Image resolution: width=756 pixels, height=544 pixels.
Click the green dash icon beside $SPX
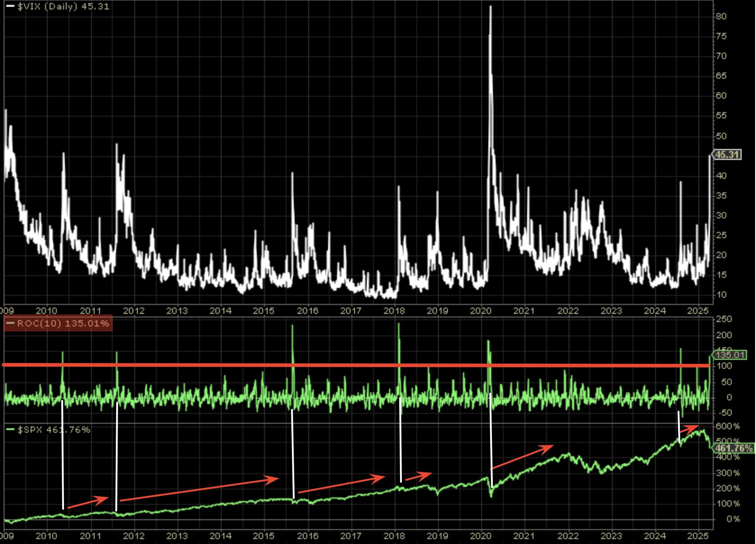[x=10, y=430]
